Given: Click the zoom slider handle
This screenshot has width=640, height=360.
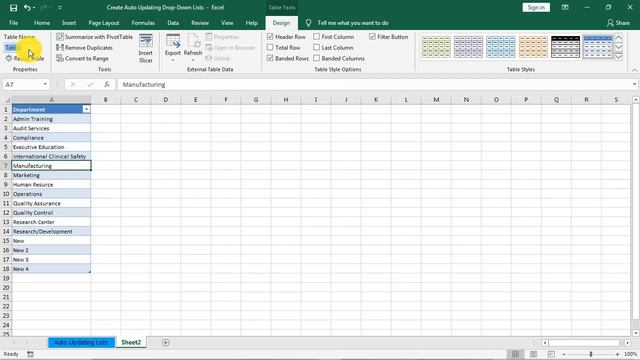Looking at the screenshot, I should click(591, 354).
